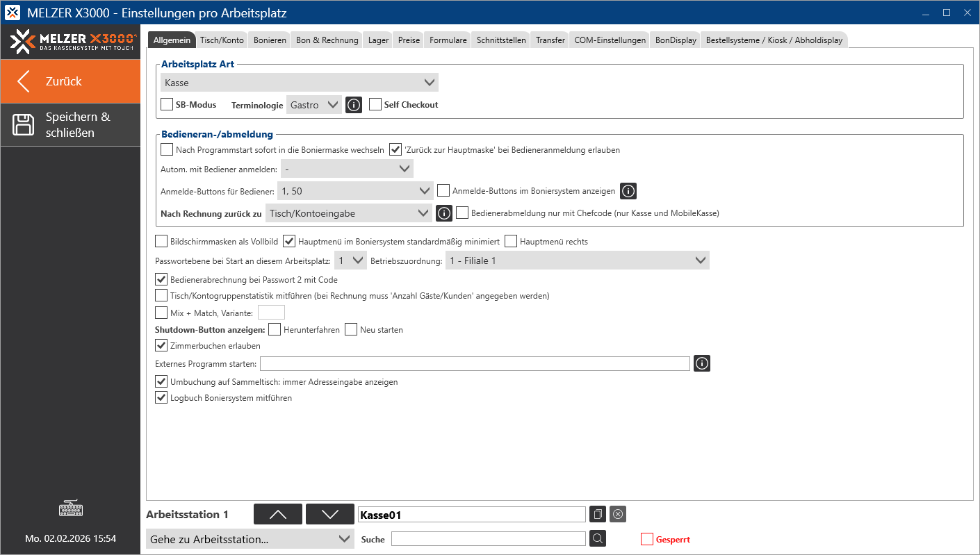Open the Lager tab
This screenshot has width=980, height=555.
[378, 40]
